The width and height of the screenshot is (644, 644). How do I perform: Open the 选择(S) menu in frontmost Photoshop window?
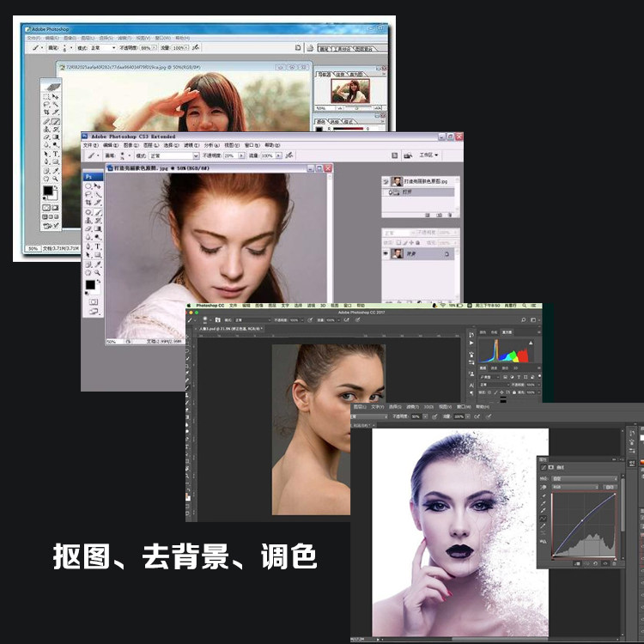395,407
